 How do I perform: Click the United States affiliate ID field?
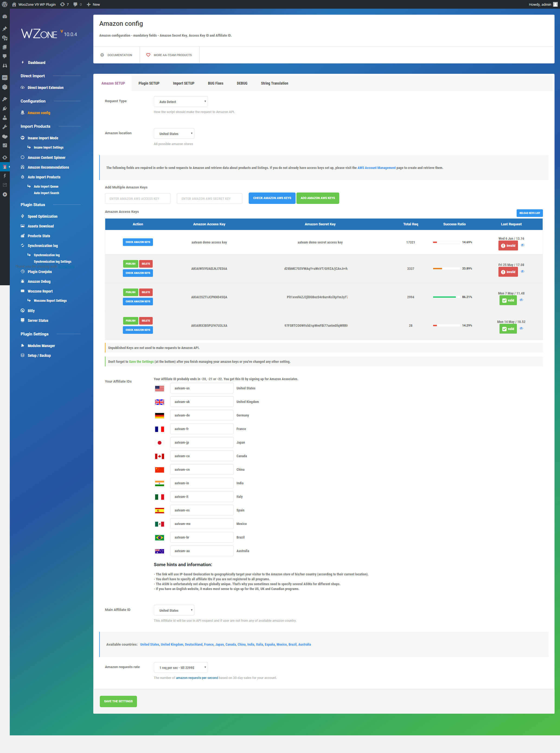202,388
